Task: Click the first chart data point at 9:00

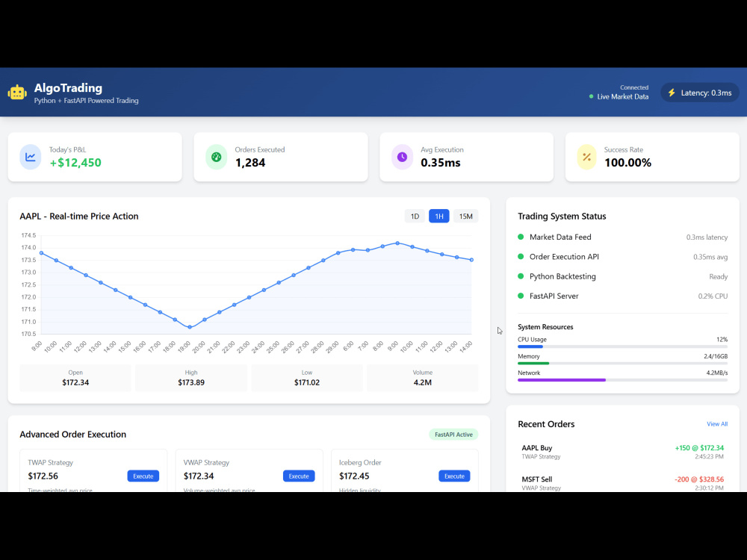Action: (41, 253)
